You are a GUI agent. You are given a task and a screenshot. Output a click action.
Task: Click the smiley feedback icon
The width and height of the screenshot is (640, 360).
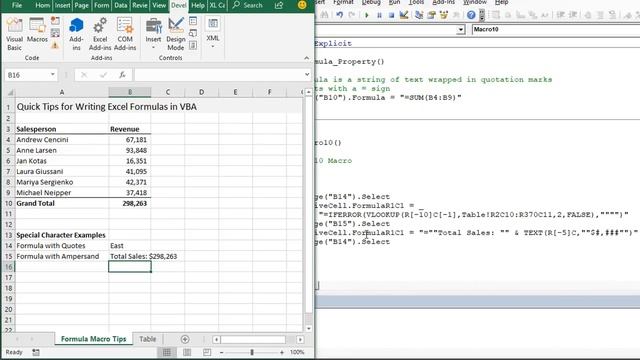click(302, 5)
